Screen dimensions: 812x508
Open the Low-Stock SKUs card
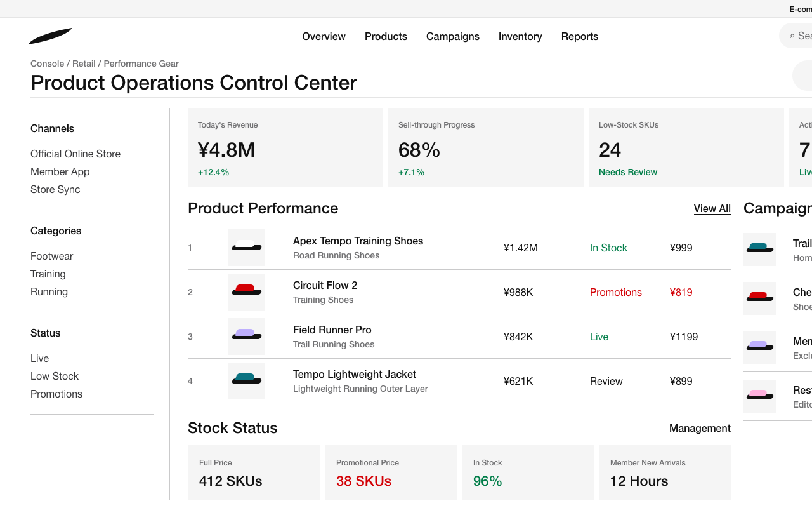686,147
